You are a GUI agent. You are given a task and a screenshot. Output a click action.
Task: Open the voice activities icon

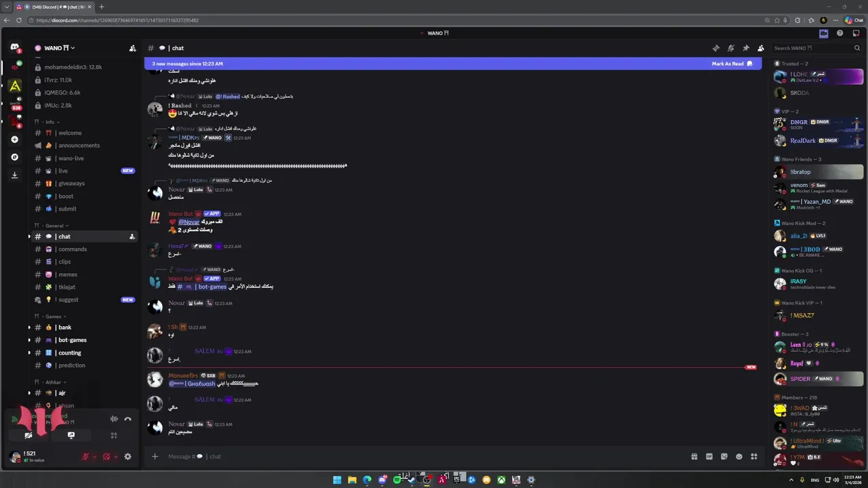coord(114,435)
